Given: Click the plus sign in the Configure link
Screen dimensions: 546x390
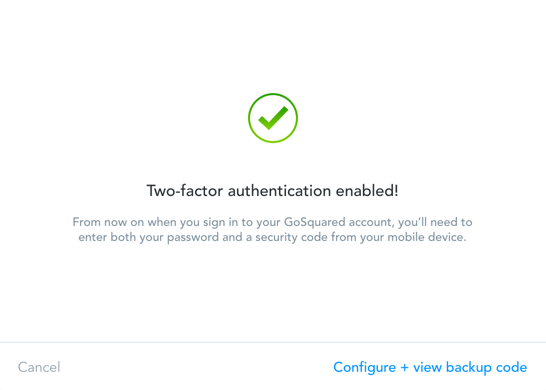Looking at the screenshot, I should tap(404, 368).
